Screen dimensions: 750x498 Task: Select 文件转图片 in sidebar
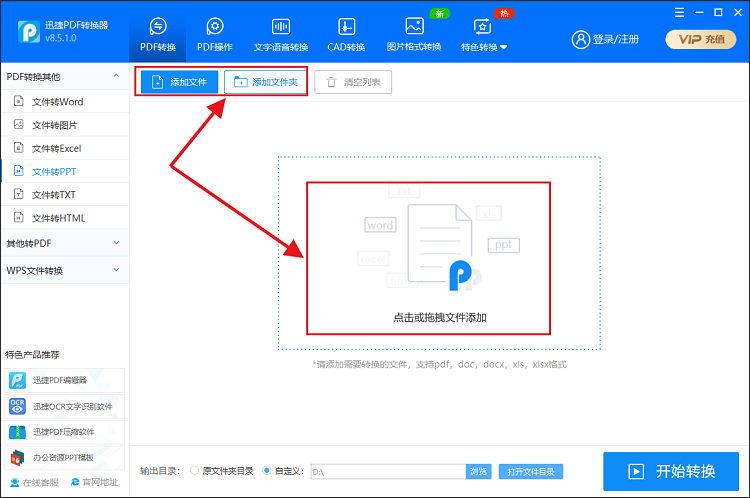tap(65, 125)
